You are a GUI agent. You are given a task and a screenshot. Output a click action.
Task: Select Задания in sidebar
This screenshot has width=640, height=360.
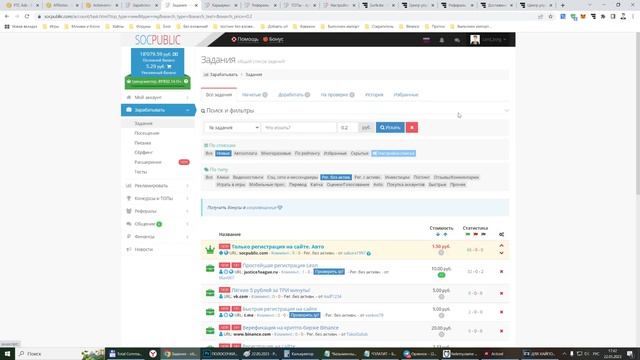point(143,123)
